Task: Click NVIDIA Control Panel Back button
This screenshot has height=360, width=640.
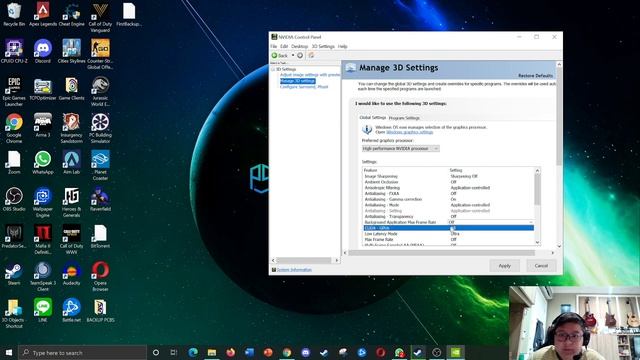Action: click(x=280, y=55)
